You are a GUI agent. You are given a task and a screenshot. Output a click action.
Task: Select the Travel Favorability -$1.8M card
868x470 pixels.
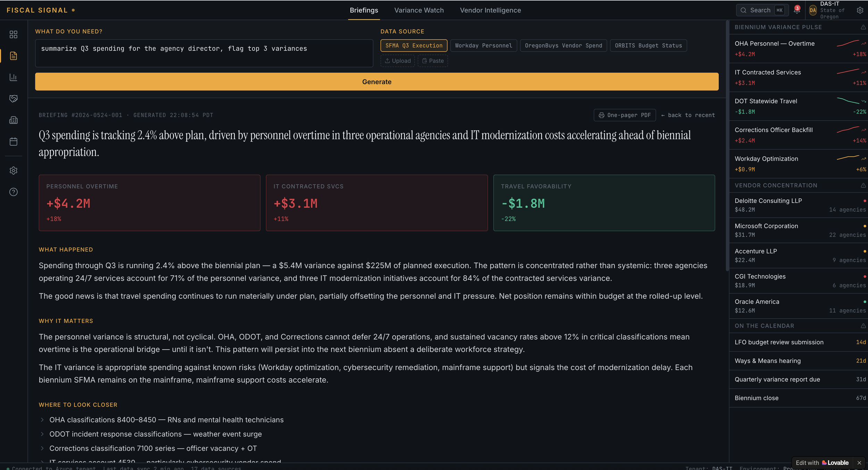[x=604, y=203]
